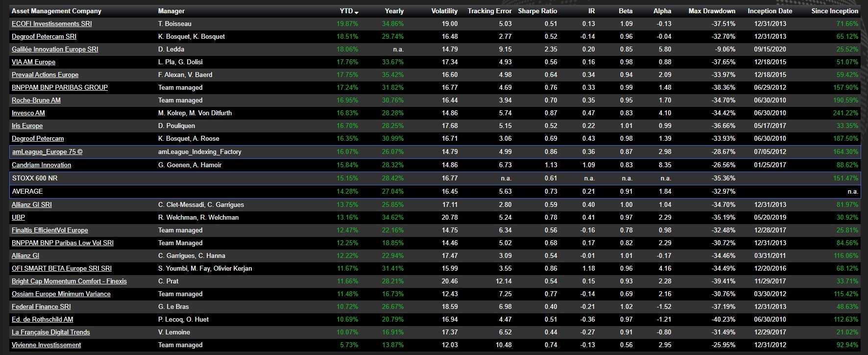Click the Beta column header
This screenshot has width=868, height=355.
626,11
